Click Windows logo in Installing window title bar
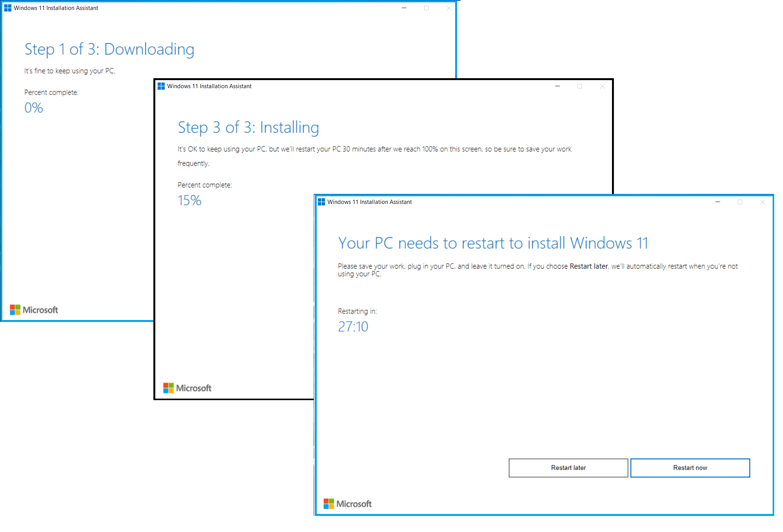 [x=161, y=86]
